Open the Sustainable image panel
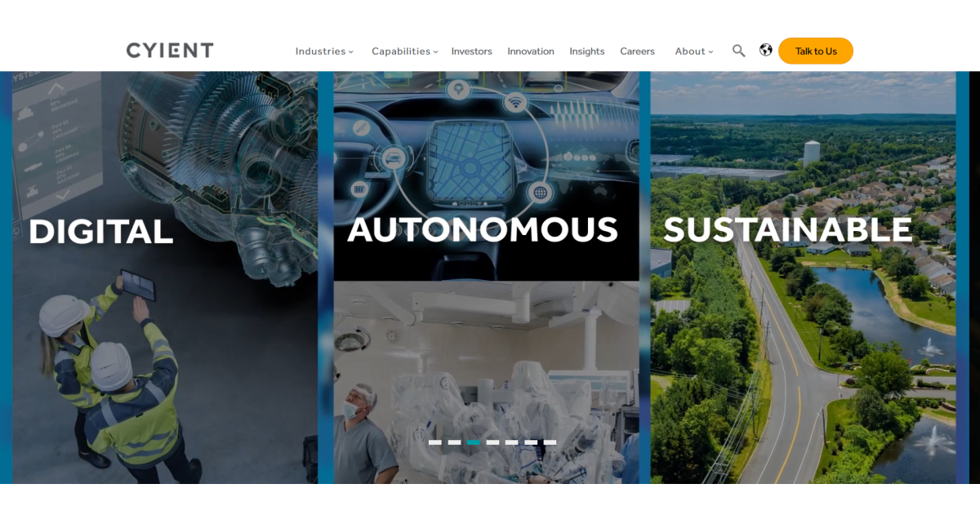The image size is (980, 515). (x=804, y=277)
